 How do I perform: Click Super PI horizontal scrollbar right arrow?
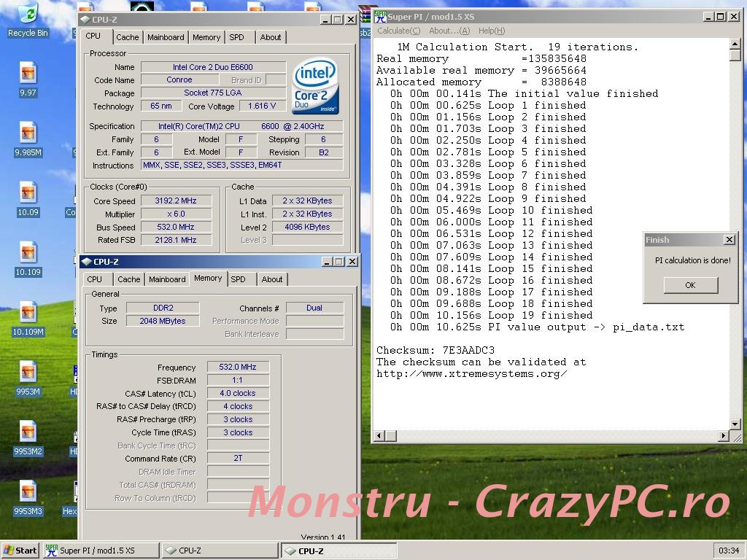pos(724,436)
